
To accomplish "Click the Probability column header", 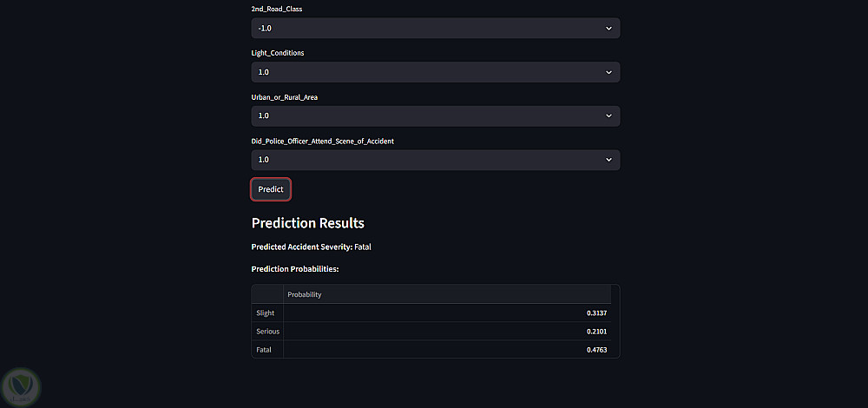I will point(305,294).
